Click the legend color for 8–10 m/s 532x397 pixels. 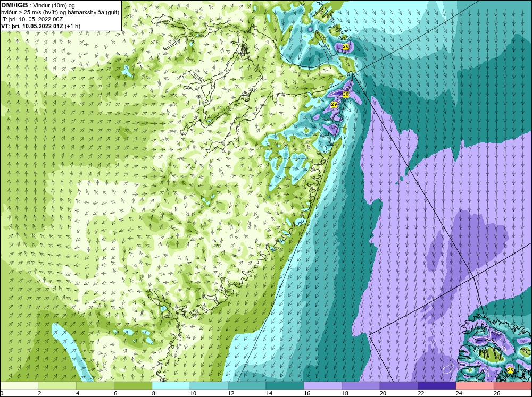[x=171, y=386]
